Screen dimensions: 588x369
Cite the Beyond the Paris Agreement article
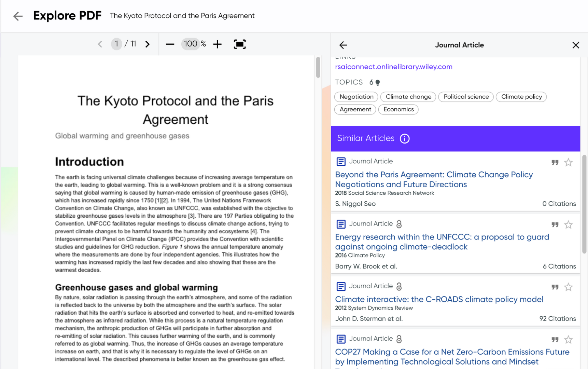click(555, 162)
